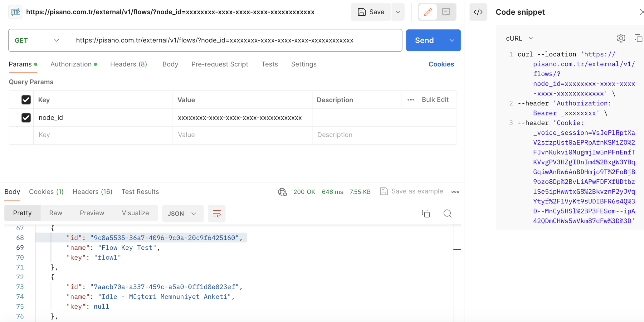Image resolution: width=644 pixels, height=322 pixels.
Task: Open the Headers (16) response tab
Action: pos(92,192)
